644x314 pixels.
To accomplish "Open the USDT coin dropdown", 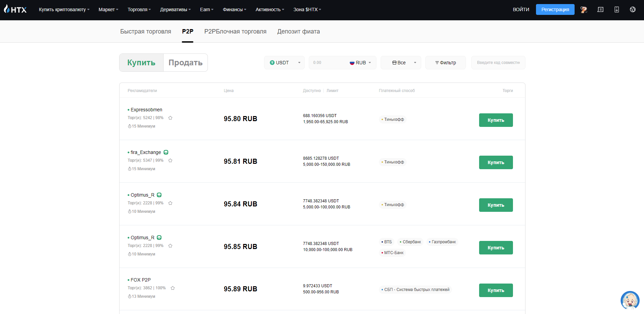I will coord(284,63).
